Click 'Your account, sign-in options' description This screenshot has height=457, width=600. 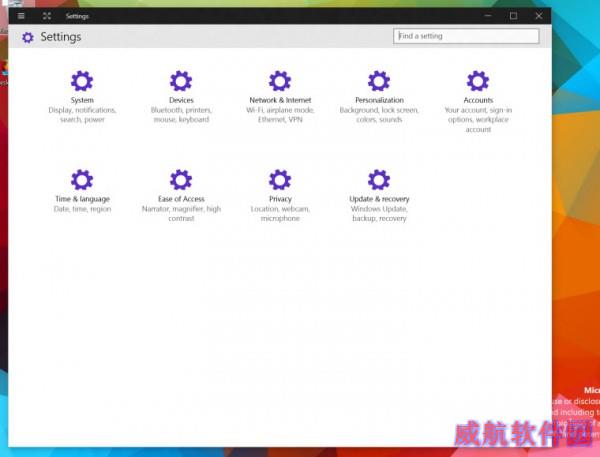(478, 120)
